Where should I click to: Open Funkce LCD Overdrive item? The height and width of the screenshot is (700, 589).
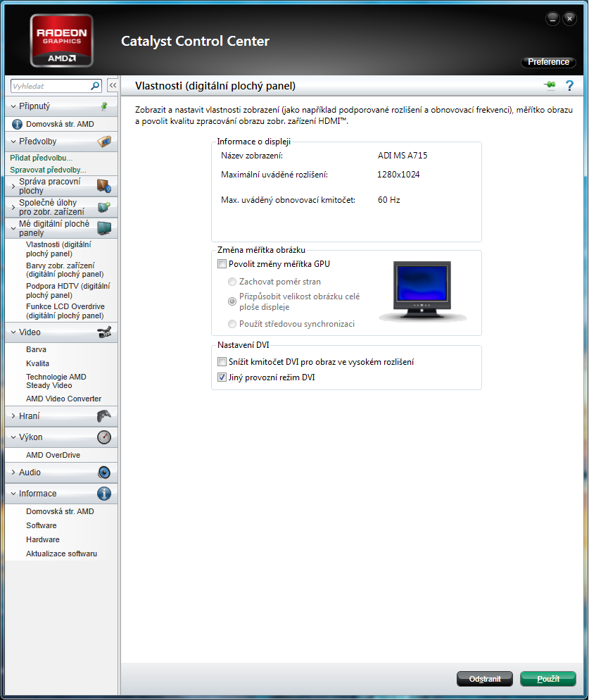click(65, 311)
